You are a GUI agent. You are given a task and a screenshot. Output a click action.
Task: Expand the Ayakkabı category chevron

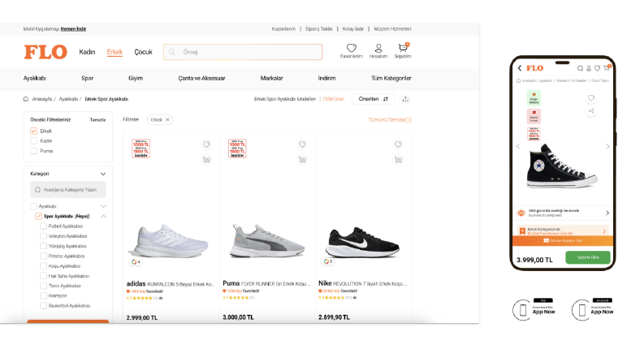tap(103, 206)
